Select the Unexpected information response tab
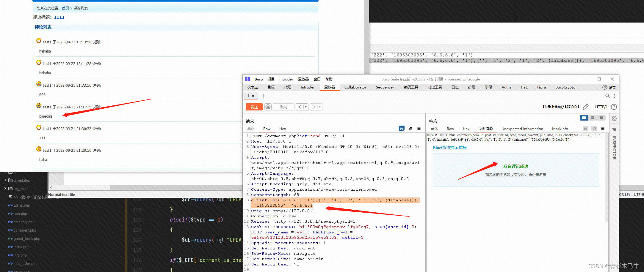Viewport: 644px width, 272px height. pos(522,129)
